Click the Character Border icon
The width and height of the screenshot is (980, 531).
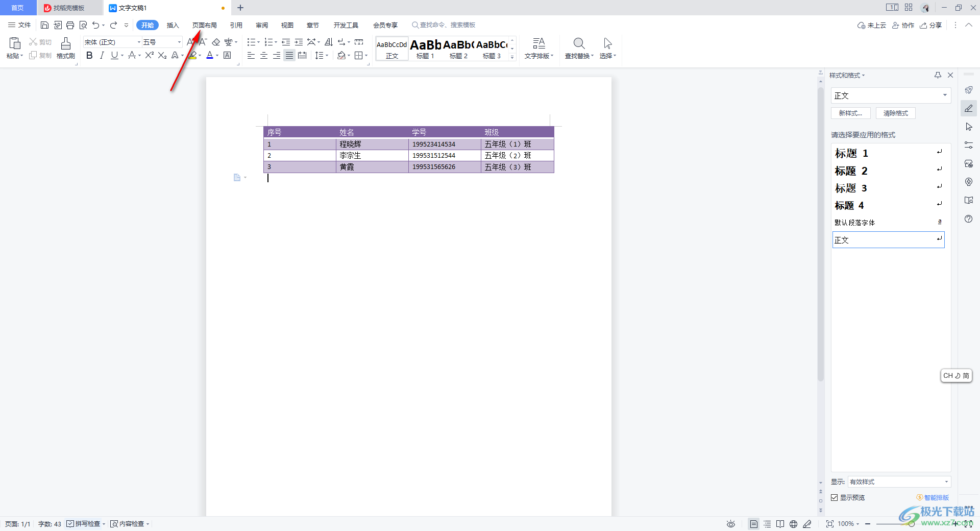coord(227,55)
